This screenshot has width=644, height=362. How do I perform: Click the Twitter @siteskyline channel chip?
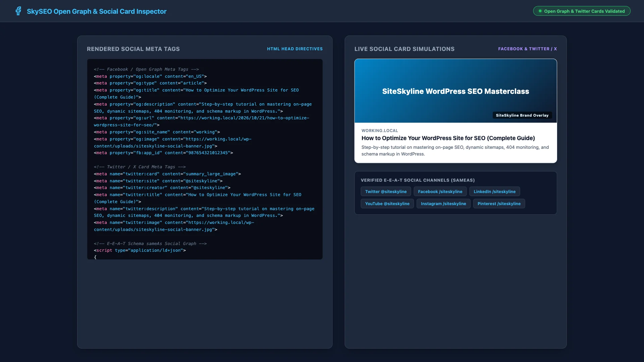(386, 191)
